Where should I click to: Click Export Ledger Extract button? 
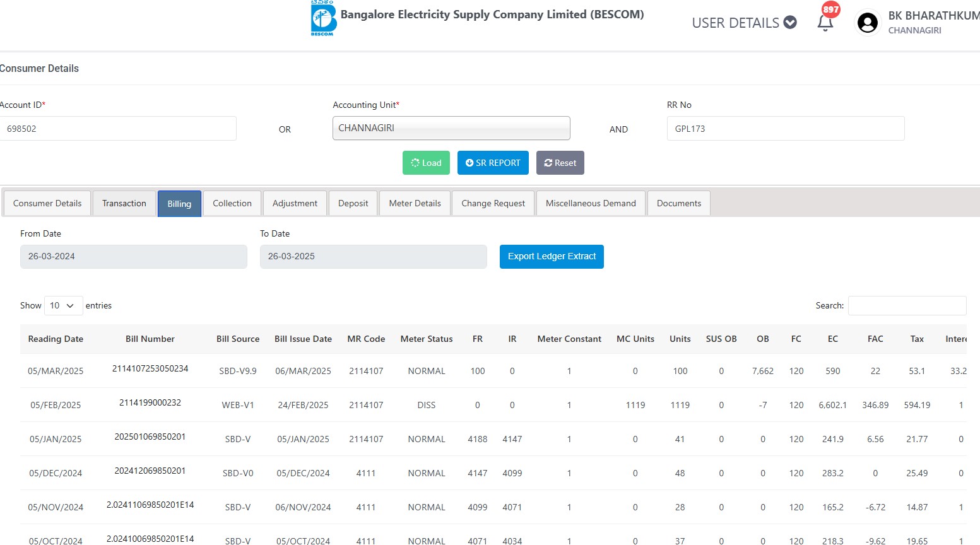(x=552, y=257)
